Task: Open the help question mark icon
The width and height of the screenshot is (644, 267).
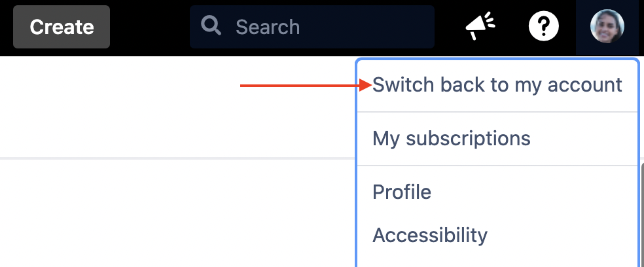Action: click(x=543, y=27)
